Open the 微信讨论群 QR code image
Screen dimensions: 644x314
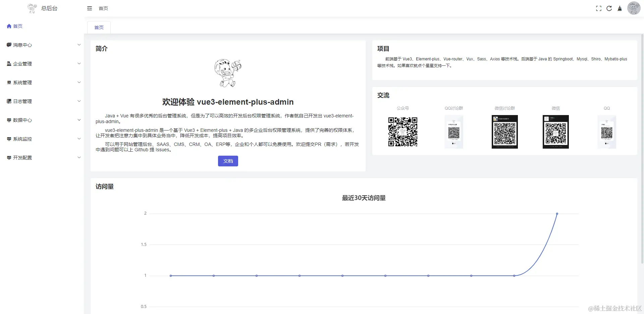[505, 132]
